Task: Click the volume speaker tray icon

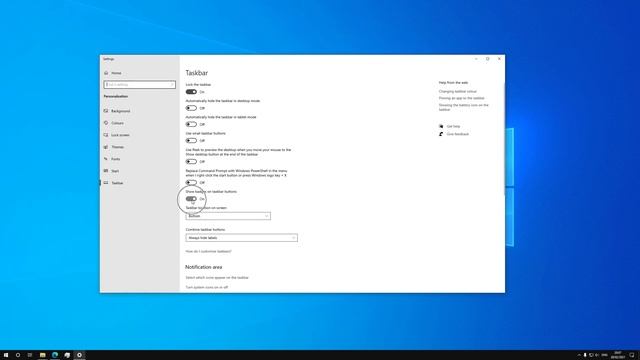Action: point(597,355)
